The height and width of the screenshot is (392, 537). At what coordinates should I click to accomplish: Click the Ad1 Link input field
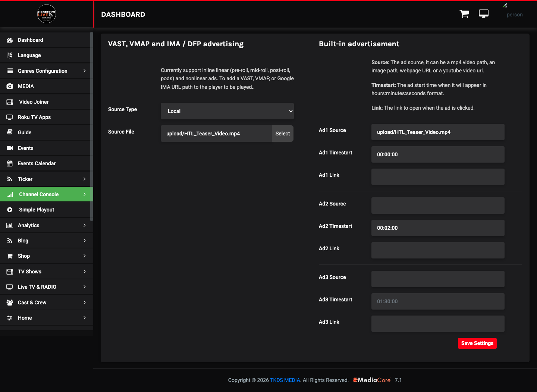coord(438,177)
